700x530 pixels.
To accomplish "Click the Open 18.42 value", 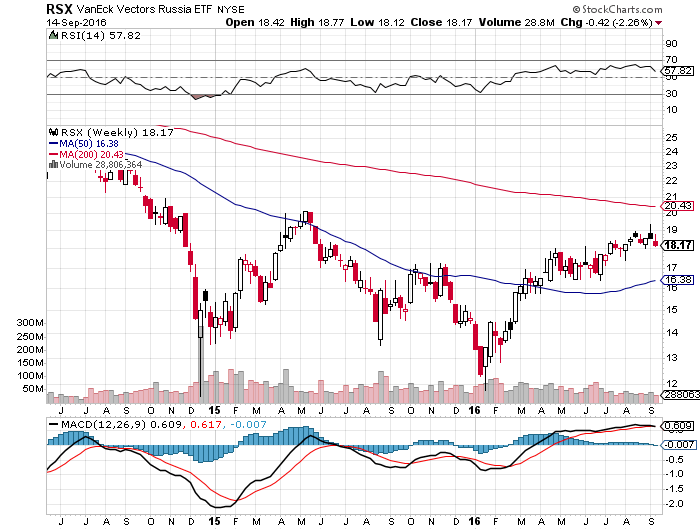I will pos(255,22).
